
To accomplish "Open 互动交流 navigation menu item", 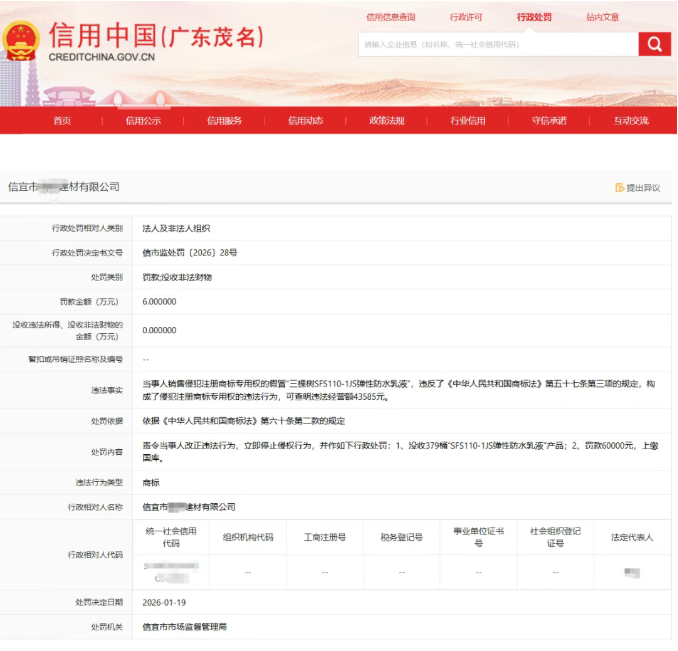I will click(631, 121).
